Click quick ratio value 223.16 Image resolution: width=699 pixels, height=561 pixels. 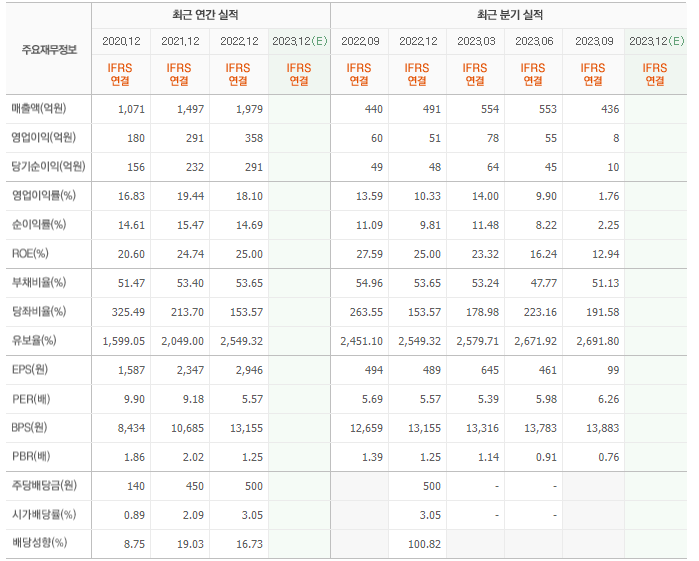tap(540, 312)
